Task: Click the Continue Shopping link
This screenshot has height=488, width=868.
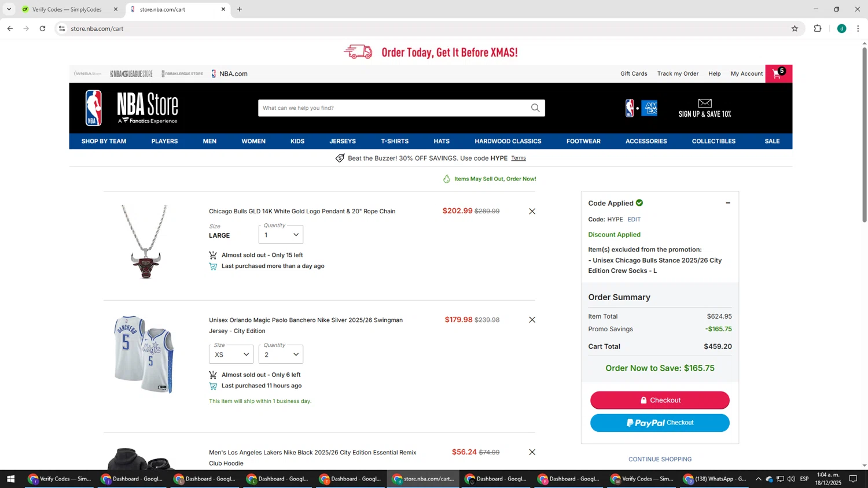Action: [660, 459]
